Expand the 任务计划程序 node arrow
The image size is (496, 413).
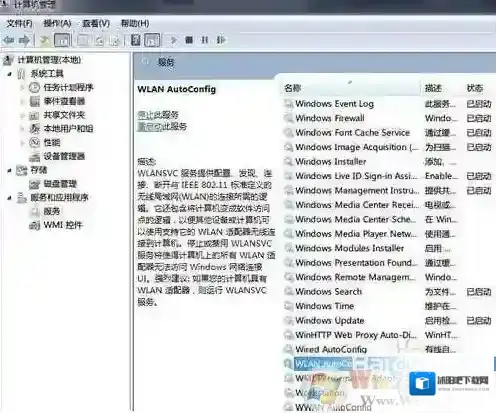click(x=22, y=88)
